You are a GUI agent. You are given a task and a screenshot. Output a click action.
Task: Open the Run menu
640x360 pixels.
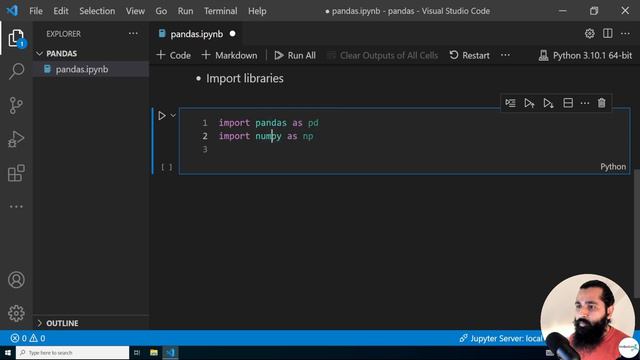(x=185, y=11)
